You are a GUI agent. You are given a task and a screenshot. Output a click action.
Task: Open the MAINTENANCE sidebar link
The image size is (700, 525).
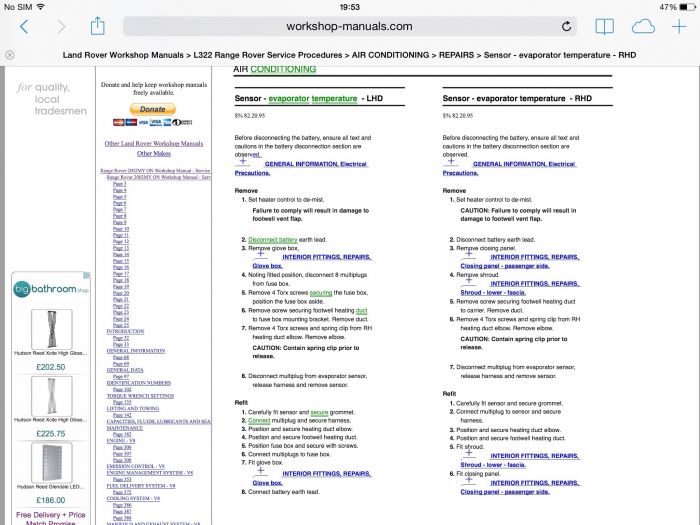tap(125, 428)
